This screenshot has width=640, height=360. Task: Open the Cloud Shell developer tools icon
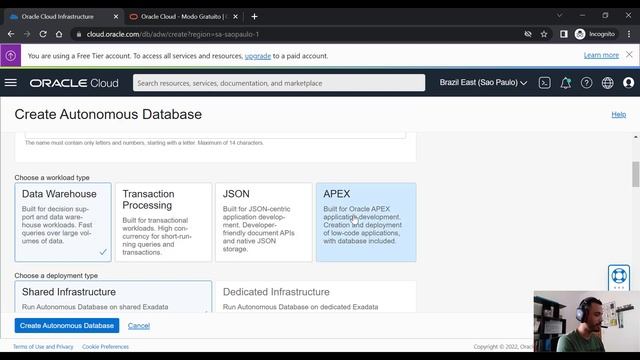click(544, 83)
